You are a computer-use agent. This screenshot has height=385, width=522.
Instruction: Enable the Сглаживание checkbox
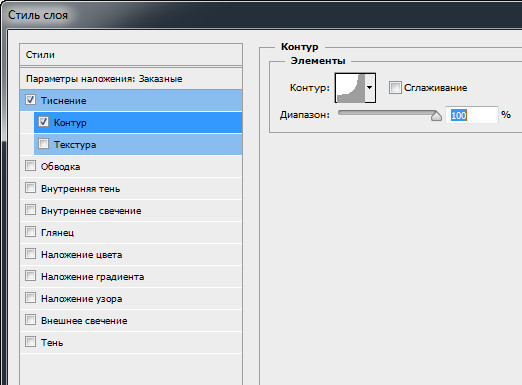(x=395, y=88)
